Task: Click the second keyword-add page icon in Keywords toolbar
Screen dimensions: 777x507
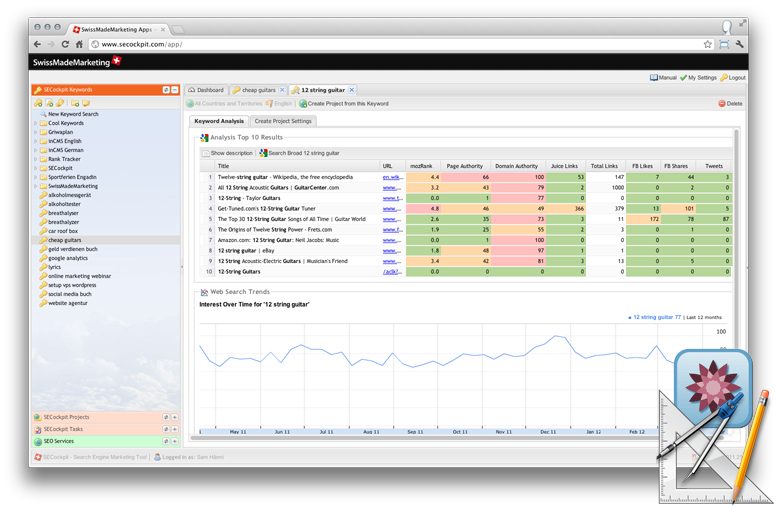Action: [x=50, y=103]
